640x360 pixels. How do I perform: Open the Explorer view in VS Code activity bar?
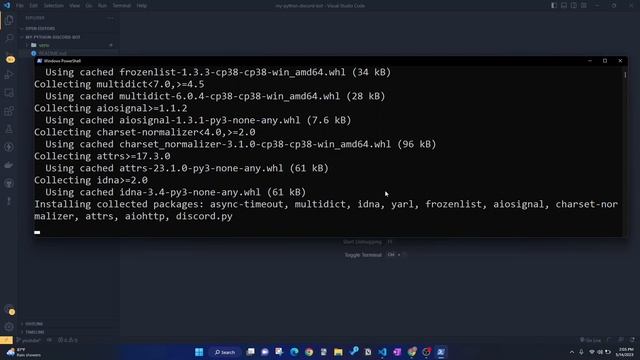pyautogui.click(x=9, y=20)
